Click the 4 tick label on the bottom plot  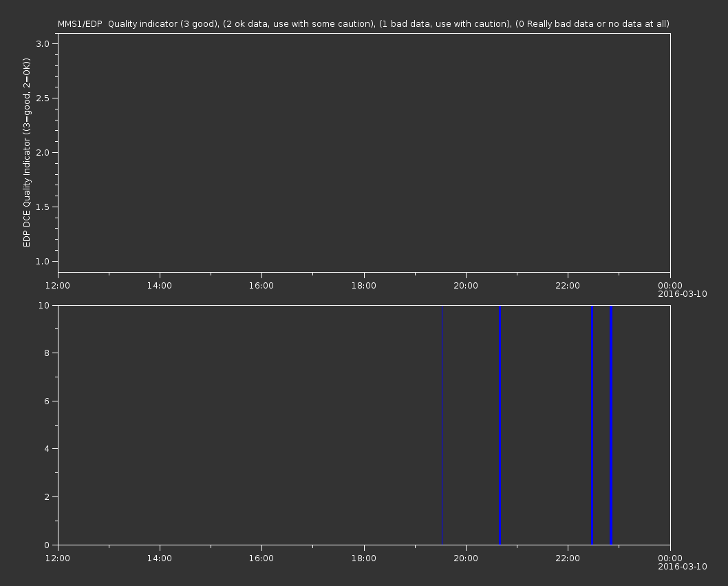pos(47,449)
